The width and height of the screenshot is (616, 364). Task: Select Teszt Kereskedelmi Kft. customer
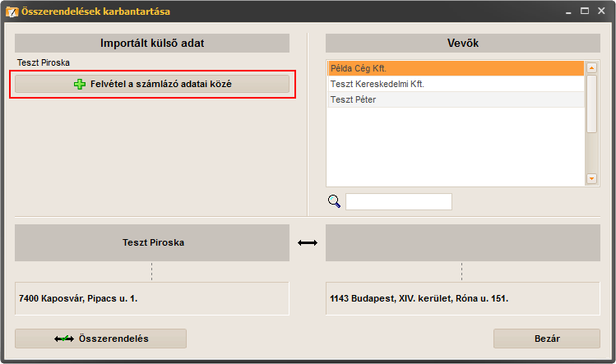click(456, 84)
